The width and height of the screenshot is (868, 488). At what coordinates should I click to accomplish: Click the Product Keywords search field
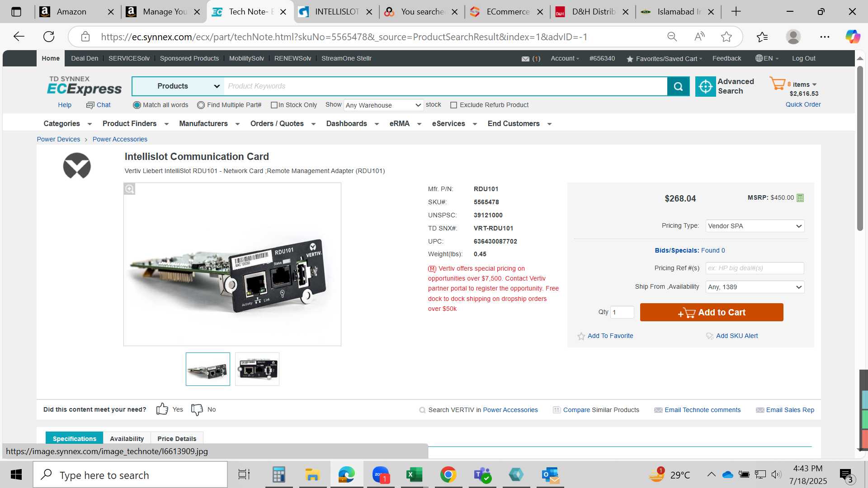(x=446, y=86)
